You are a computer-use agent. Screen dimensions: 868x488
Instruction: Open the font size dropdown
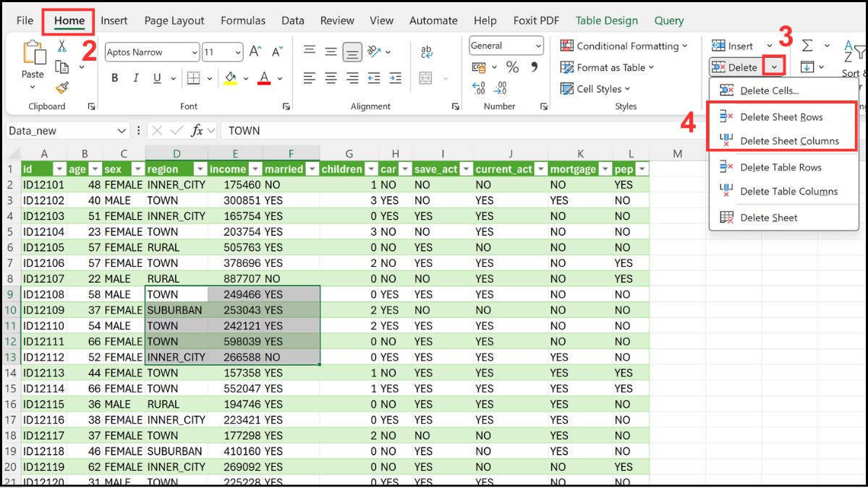point(237,51)
